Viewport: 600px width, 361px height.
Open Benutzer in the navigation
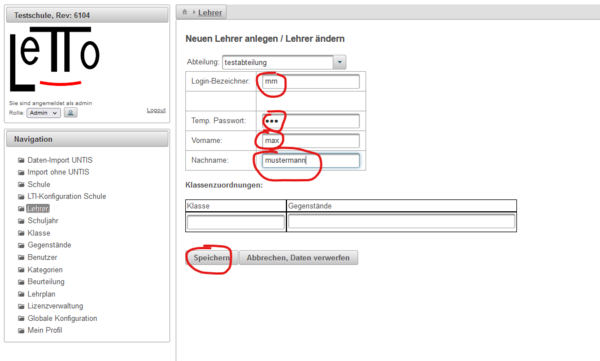42,257
